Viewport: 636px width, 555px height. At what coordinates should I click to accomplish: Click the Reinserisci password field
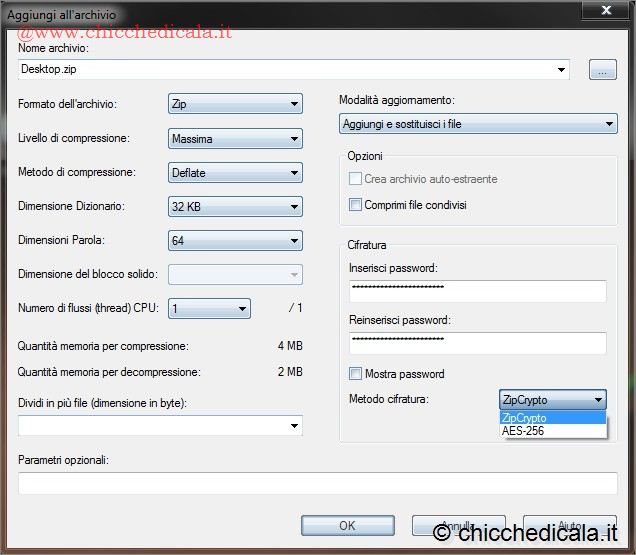[478, 343]
